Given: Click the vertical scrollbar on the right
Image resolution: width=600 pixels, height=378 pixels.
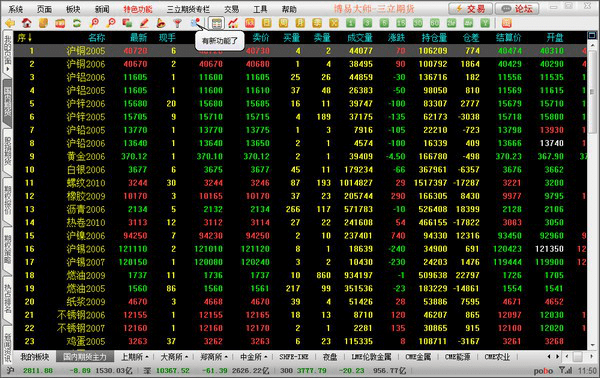Looking at the screenshot, I should 592,191.
